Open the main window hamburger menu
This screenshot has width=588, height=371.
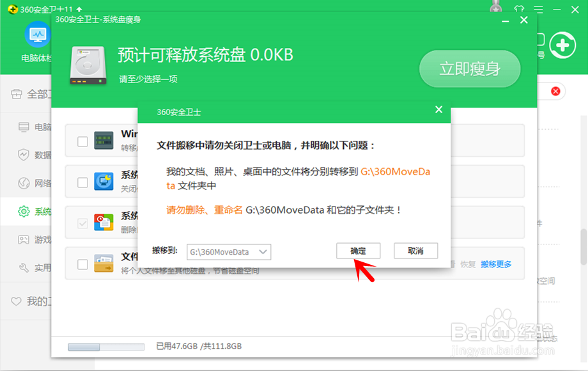[x=539, y=10]
